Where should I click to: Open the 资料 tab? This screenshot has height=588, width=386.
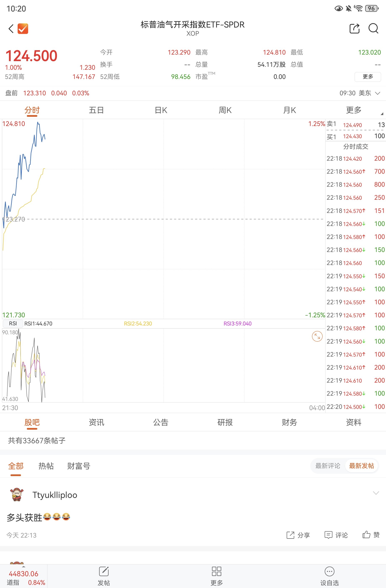[354, 423]
